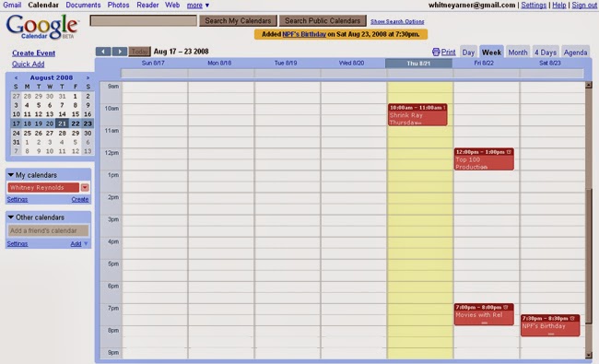Click the Sat 8/23 column header
The image size is (599, 364).
click(550, 63)
